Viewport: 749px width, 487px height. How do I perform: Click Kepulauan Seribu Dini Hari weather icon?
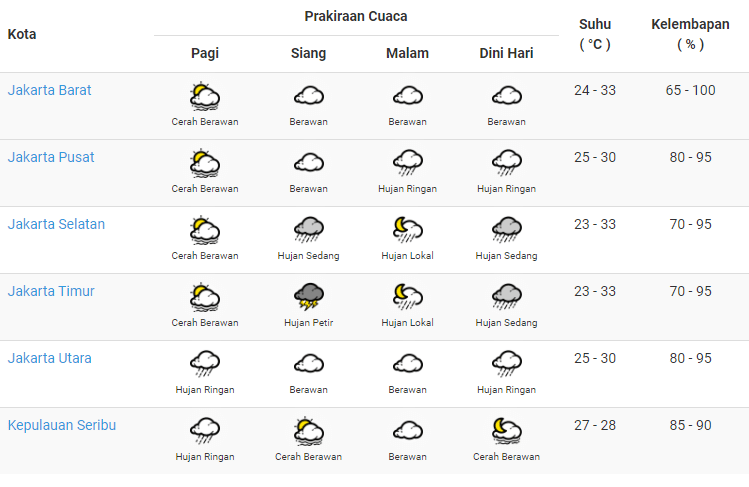(506, 431)
